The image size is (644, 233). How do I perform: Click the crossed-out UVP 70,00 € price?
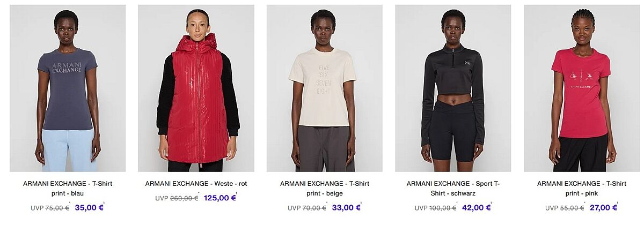pyautogui.click(x=307, y=208)
